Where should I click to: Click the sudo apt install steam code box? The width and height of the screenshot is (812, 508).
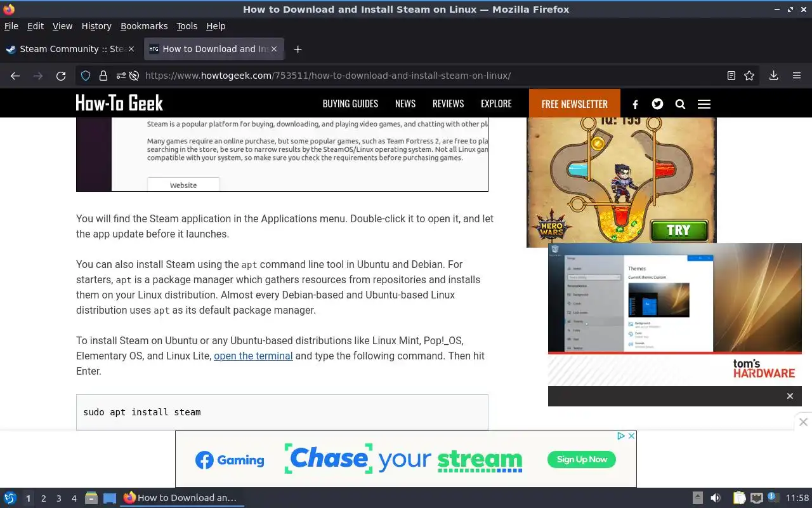282,412
